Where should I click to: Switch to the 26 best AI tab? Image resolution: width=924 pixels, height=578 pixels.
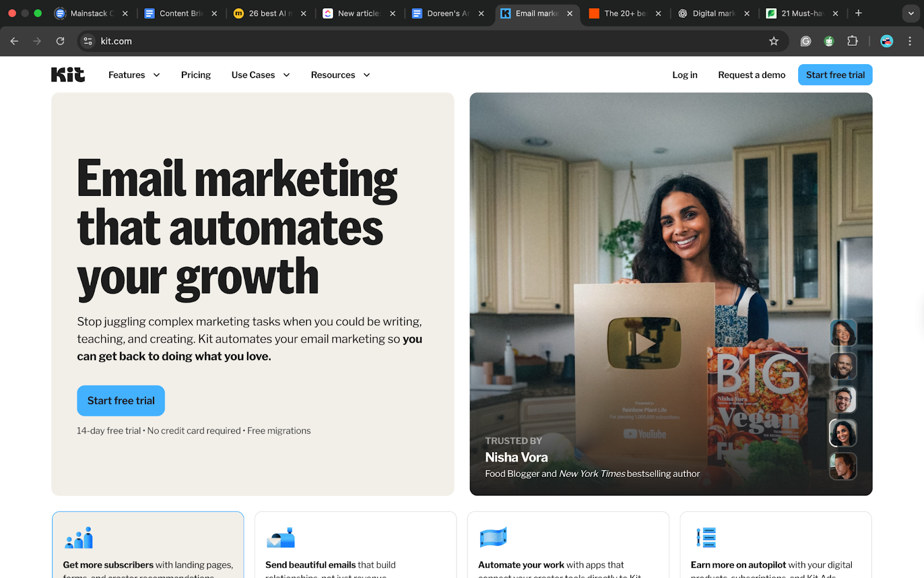270,13
